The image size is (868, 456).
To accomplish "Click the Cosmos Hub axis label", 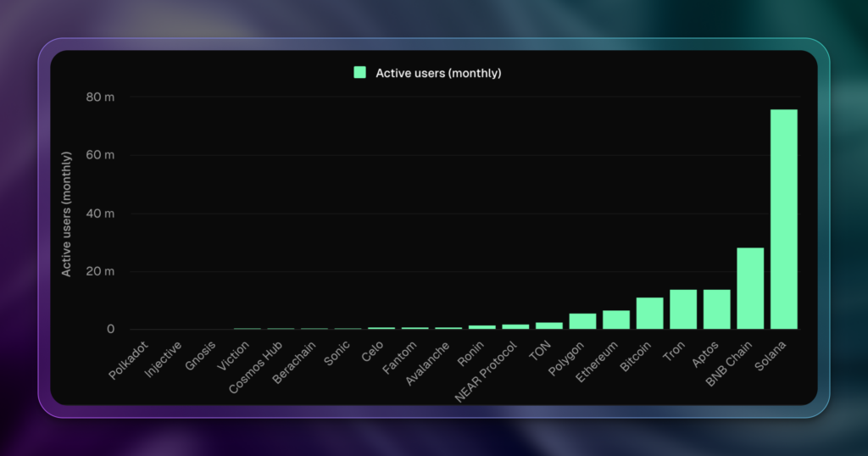I will pyautogui.click(x=256, y=368).
